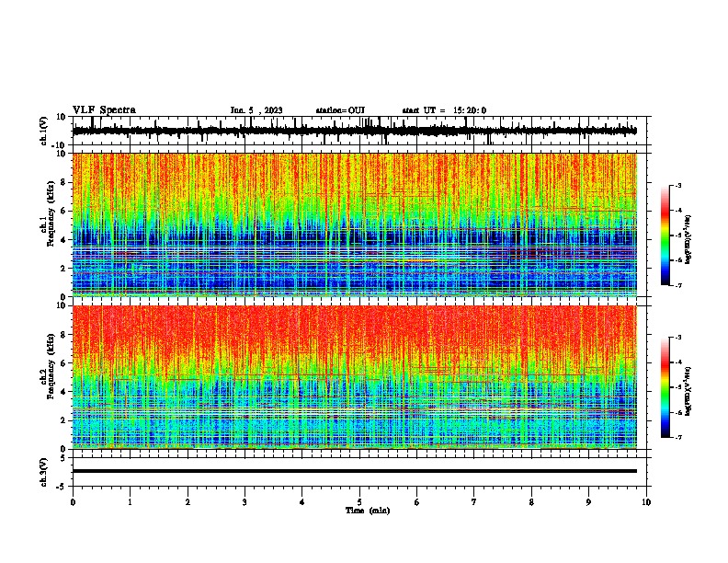Click the ch.2 spectrogram panel
The width and height of the screenshot is (728, 563).
354,377
